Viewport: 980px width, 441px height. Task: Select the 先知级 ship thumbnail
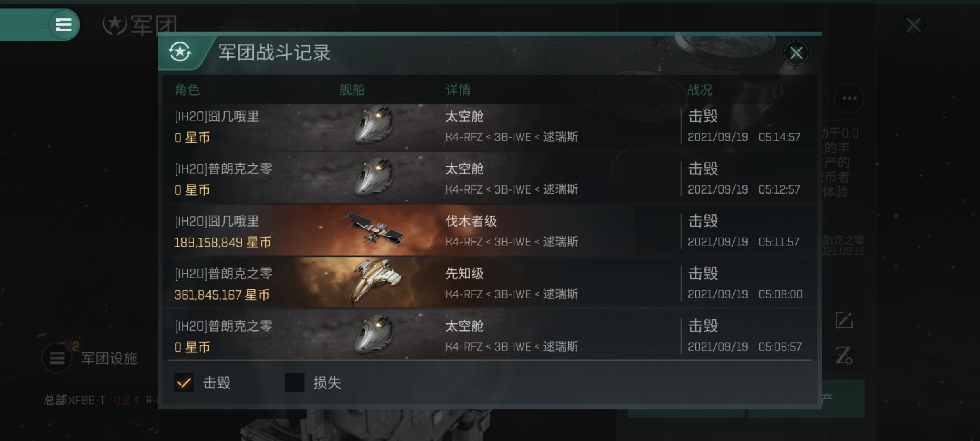coord(376,282)
